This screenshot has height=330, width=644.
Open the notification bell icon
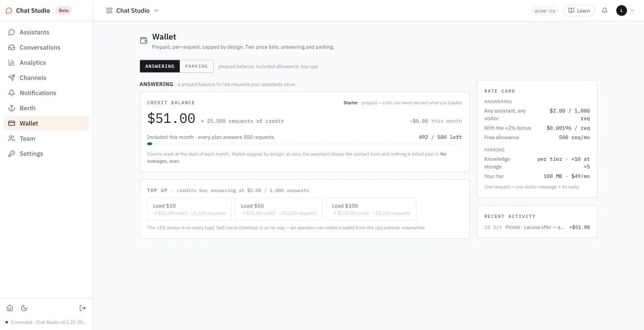pos(605,11)
